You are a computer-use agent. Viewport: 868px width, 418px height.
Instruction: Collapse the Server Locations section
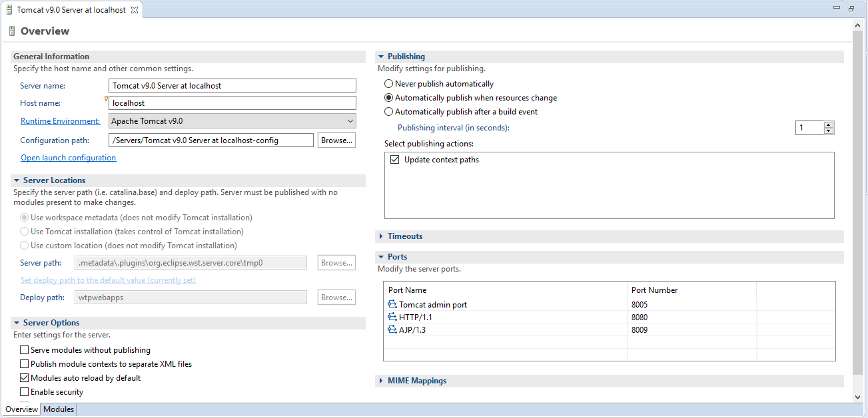[x=17, y=180]
